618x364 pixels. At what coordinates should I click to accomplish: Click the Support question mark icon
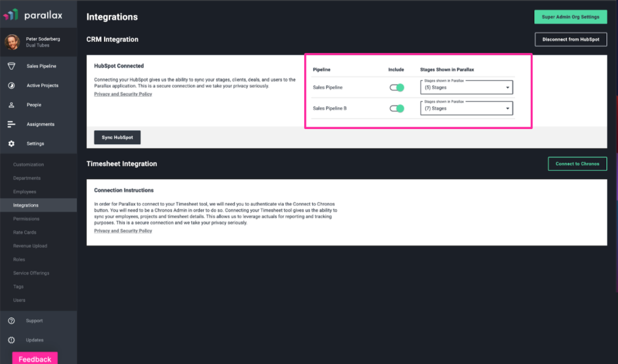click(x=12, y=320)
